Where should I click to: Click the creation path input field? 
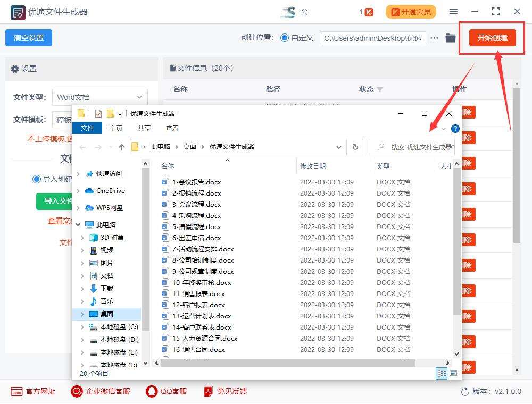click(x=372, y=38)
